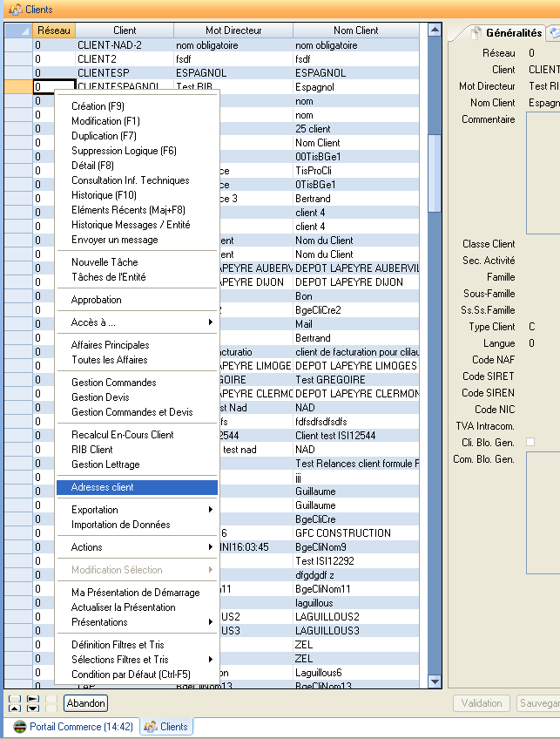
Task: Click the right-arrow navigation icon above the down arrow
Action: click(32, 698)
